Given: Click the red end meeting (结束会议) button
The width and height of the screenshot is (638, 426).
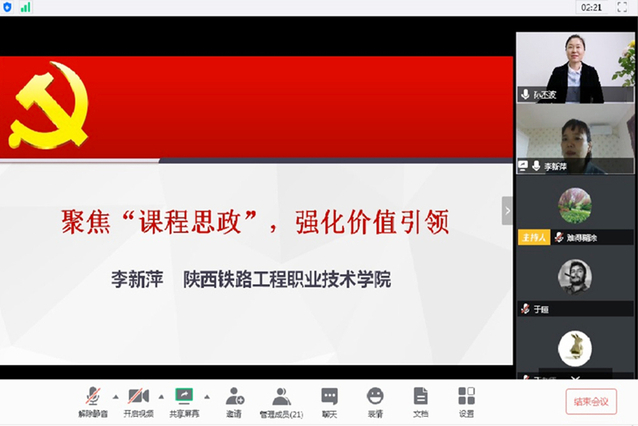Looking at the screenshot, I should click(591, 401).
